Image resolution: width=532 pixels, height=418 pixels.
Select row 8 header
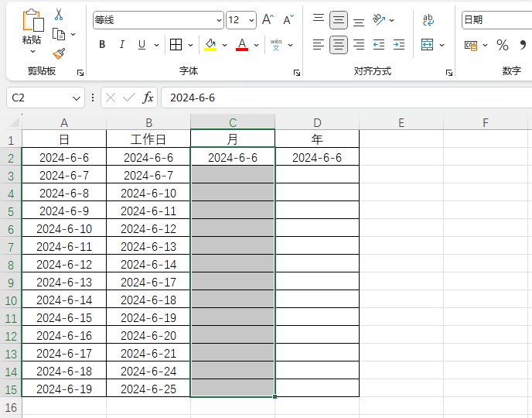[11, 264]
